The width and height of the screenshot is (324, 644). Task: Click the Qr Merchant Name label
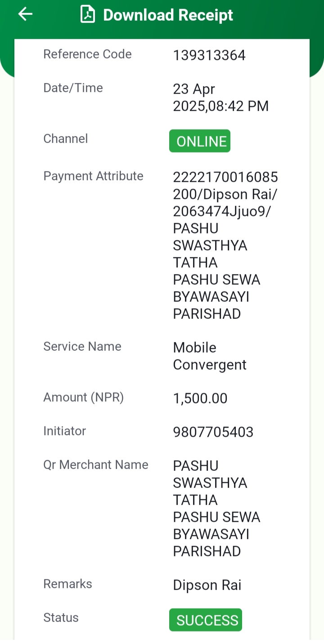point(96,465)
